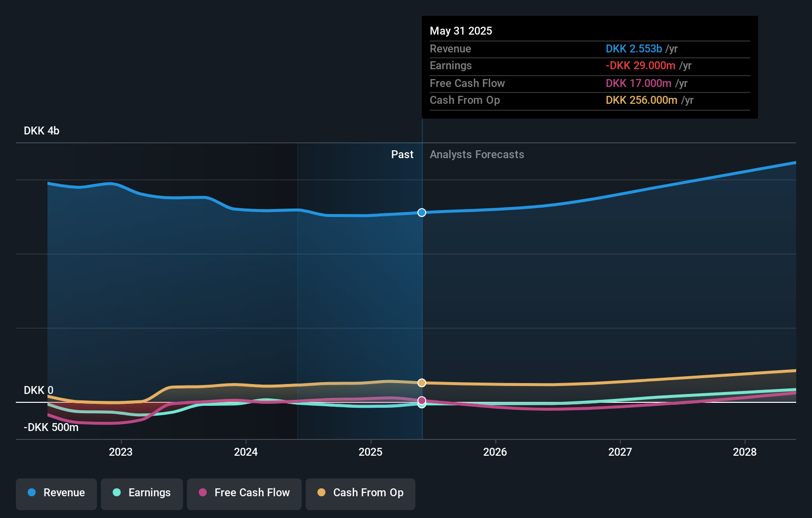Click the 2026 x-axis label
This screenshot has height=518, width=812.
pos(495,452)
